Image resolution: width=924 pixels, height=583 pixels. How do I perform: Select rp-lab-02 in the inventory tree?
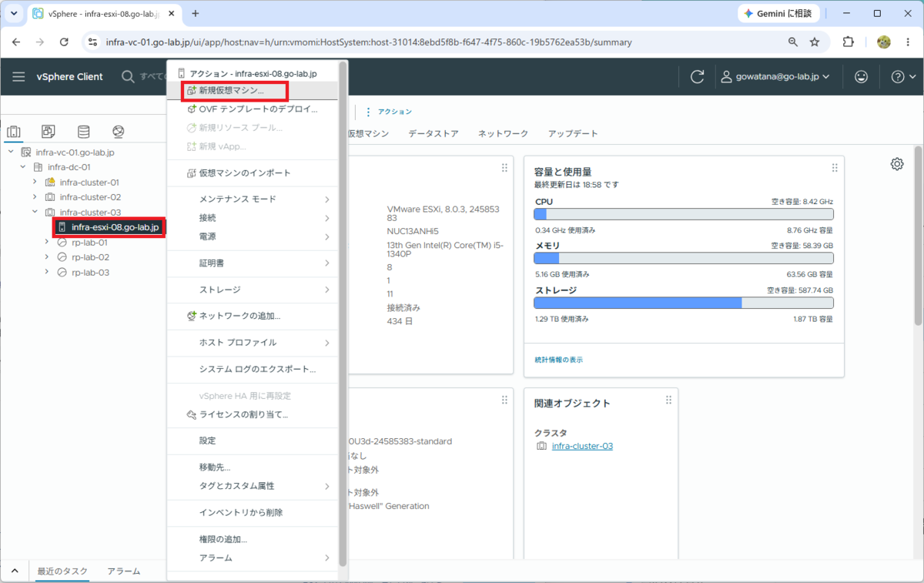click(90, 257)
